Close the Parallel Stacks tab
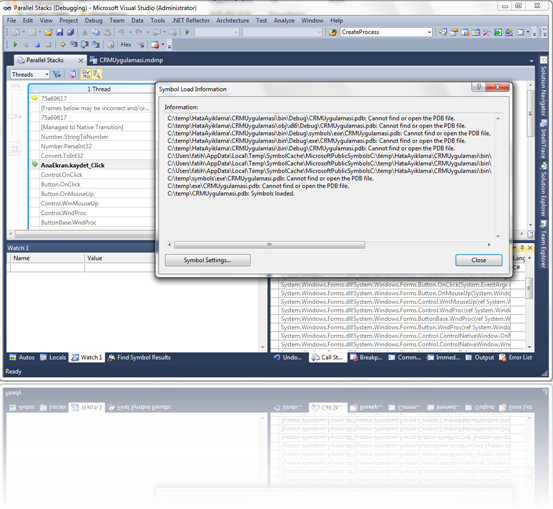 81,61
